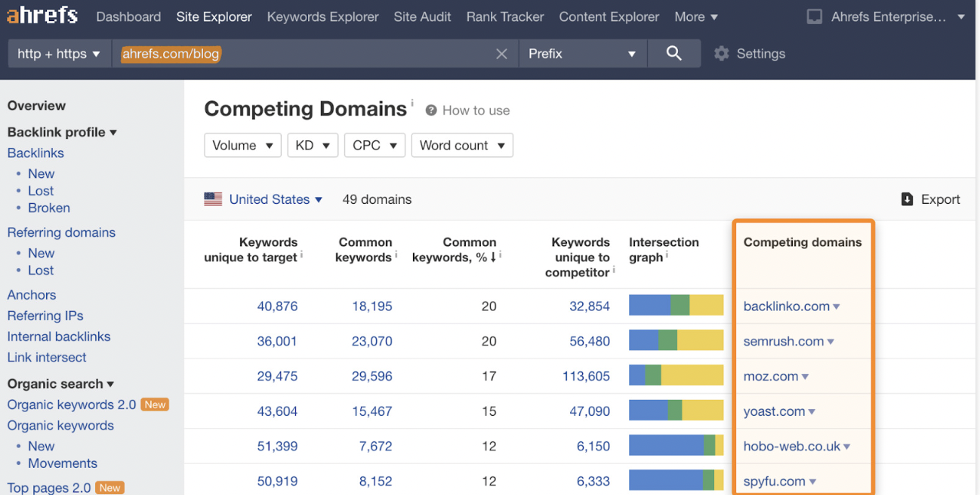Click the How to use help icon
Screen dimensions: 980x495
pos(430,110)
